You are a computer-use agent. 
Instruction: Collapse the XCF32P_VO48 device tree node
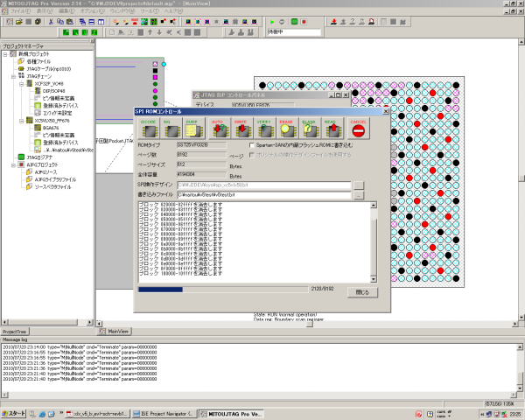coord(22,83)
